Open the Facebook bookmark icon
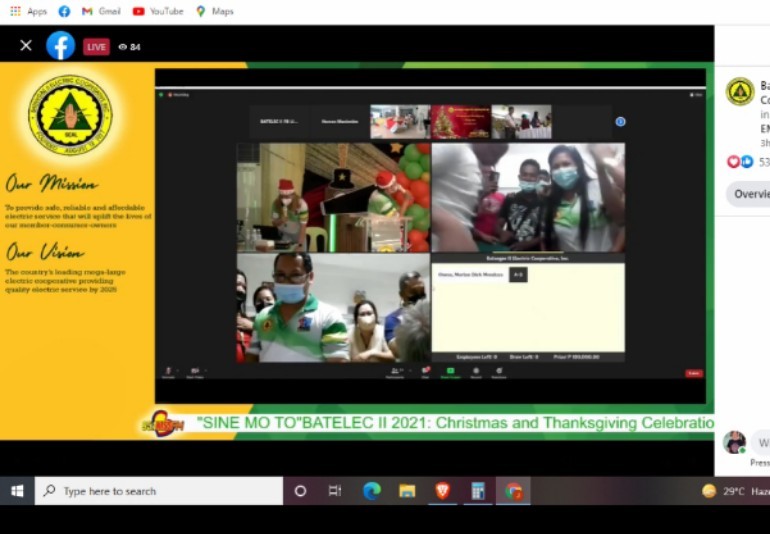Screen dimensions: 770x534 coord(64,11)
